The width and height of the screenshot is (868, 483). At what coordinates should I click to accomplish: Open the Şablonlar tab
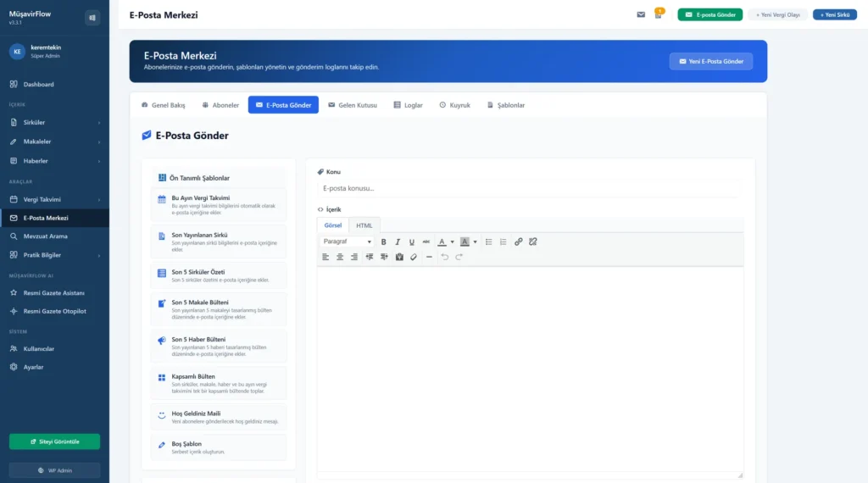(x=506, y=105)
